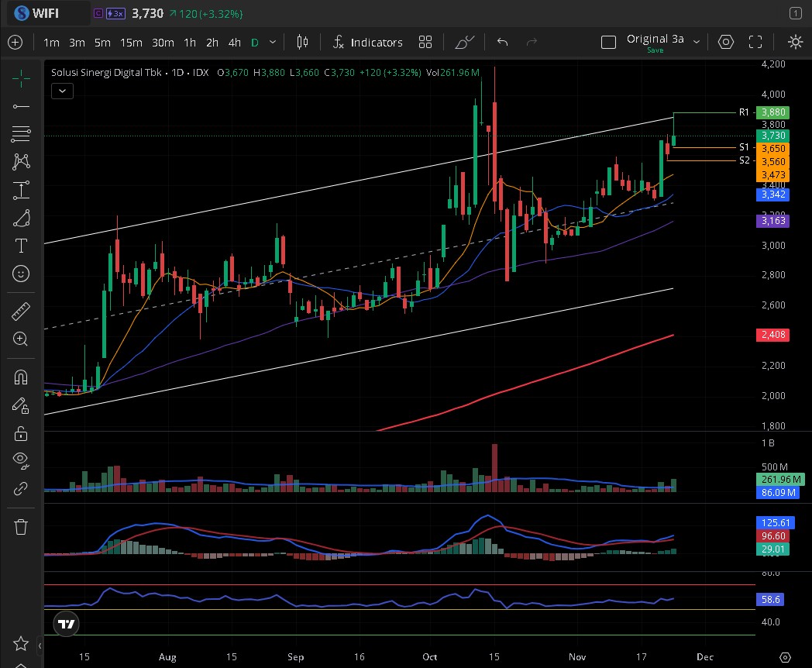Click the WIFI symbol search button
The height and width of the screenshot is (668, 812).
tap(48, 13)
